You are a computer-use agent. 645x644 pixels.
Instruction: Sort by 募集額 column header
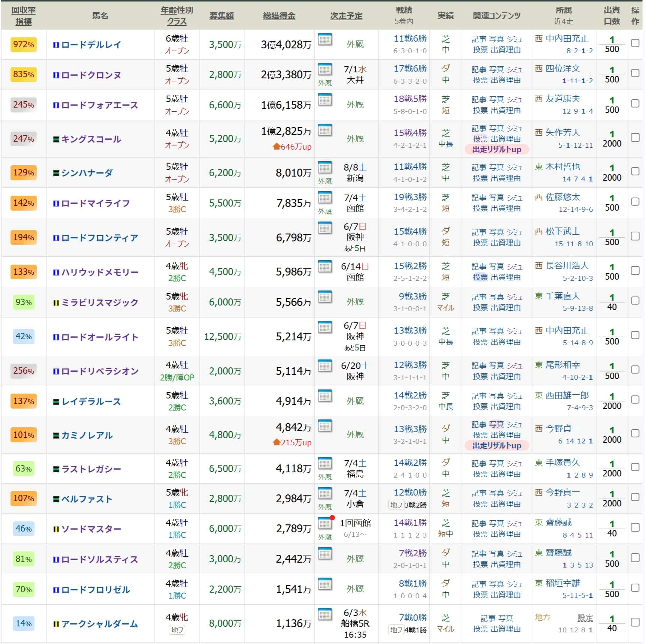(x=222, y=16)
